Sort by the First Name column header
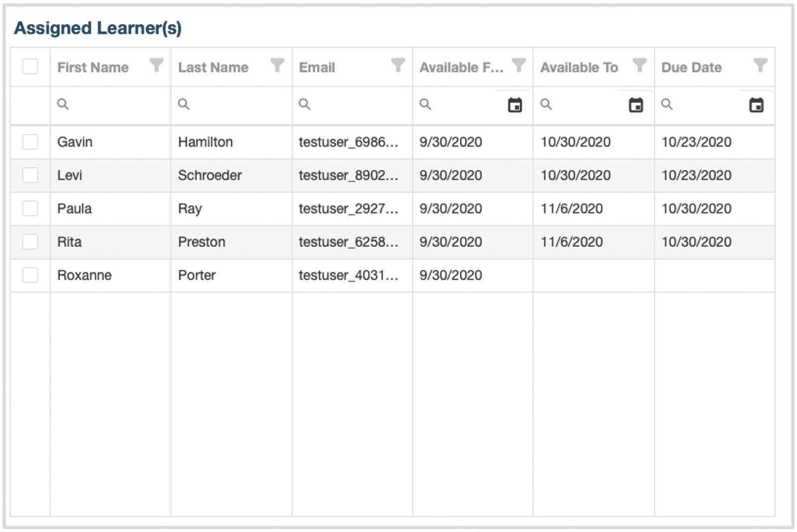The width and height of the screenshot is (797, 532). pos(93,67)
